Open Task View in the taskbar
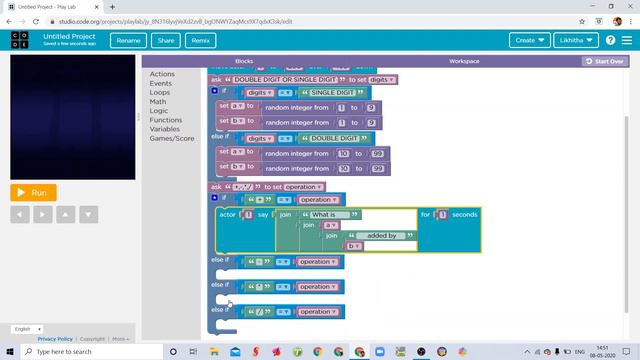Image resolution: width=640 pixels, height=360 pixels. tap(193, 351)
